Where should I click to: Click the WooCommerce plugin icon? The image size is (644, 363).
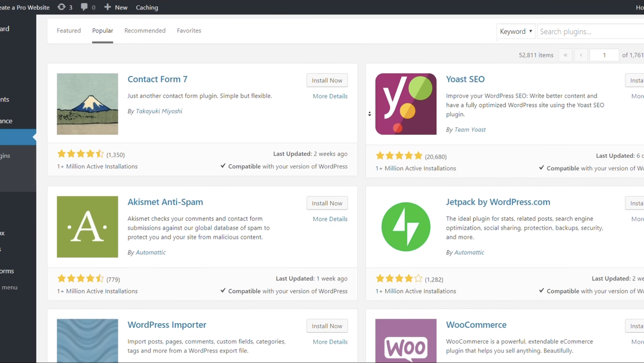click(x=405, y=341)
